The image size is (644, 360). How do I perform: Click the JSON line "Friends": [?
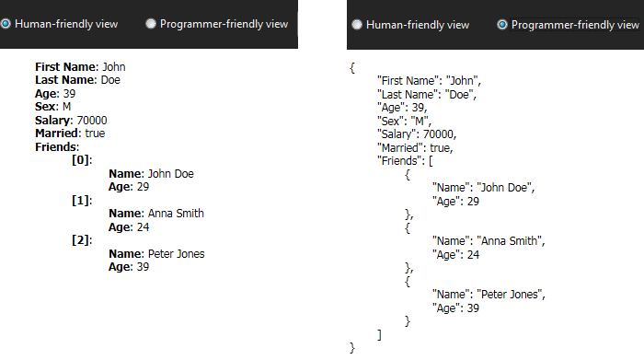(405, 161)
